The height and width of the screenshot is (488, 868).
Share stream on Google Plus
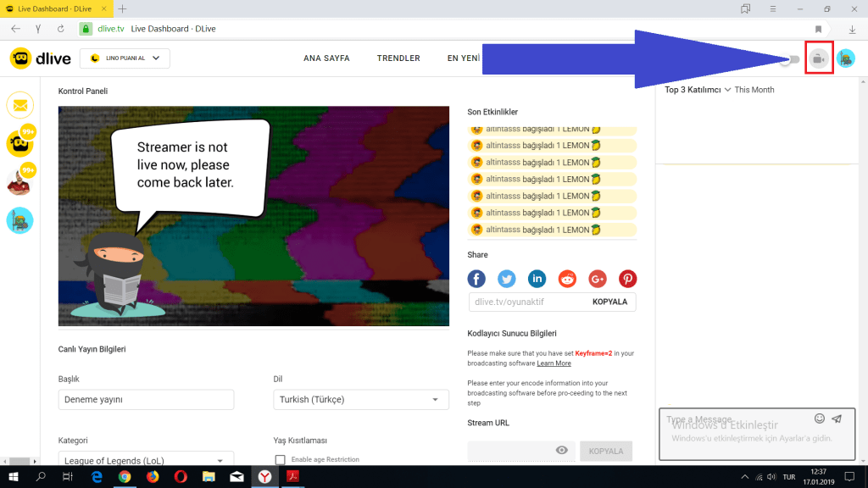pos(598,279)
